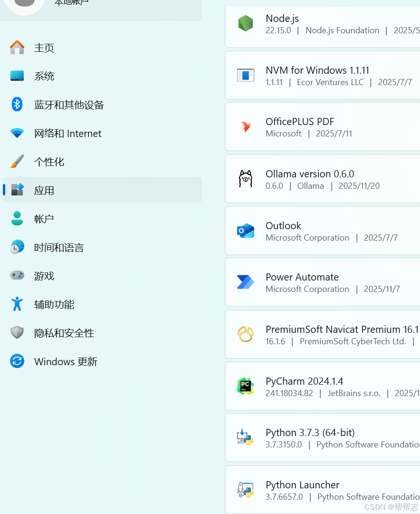This screenshot has width=420, height=514.
Task: Click the Power Automate icon
Action: (x=245, y=282)
